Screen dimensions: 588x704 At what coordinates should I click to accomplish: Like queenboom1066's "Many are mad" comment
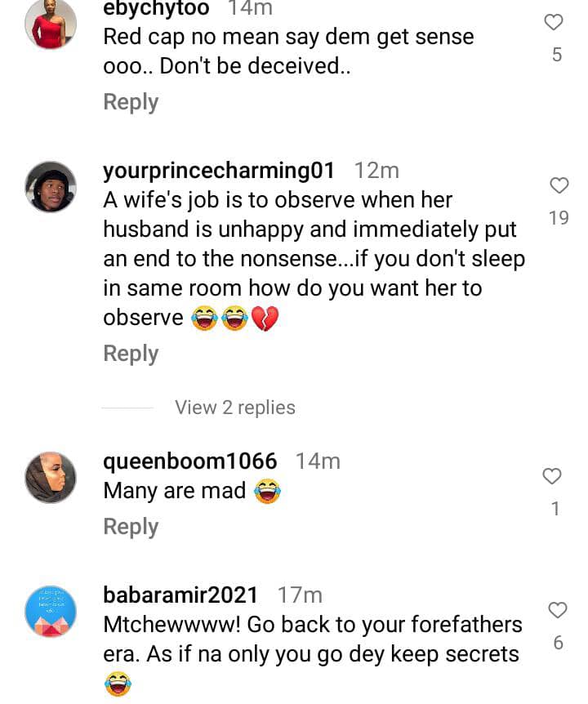pyautogui.click(x=553, y=475)
